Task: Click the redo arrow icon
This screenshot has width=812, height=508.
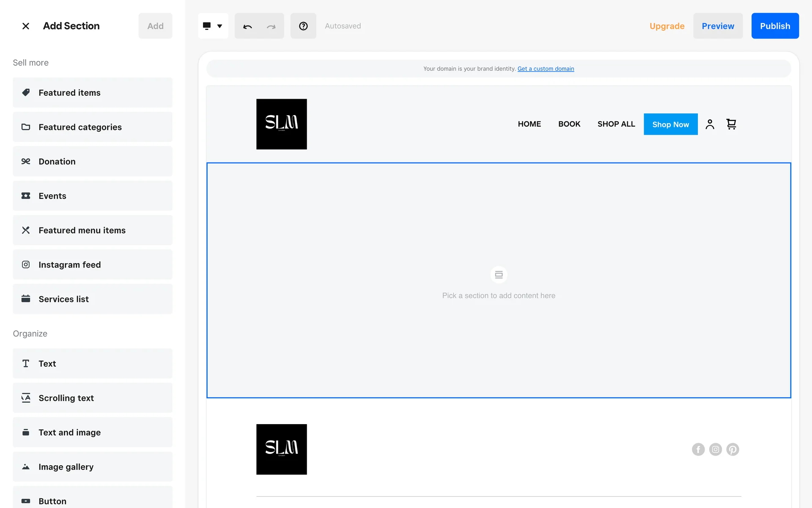Action: point(271,26)
